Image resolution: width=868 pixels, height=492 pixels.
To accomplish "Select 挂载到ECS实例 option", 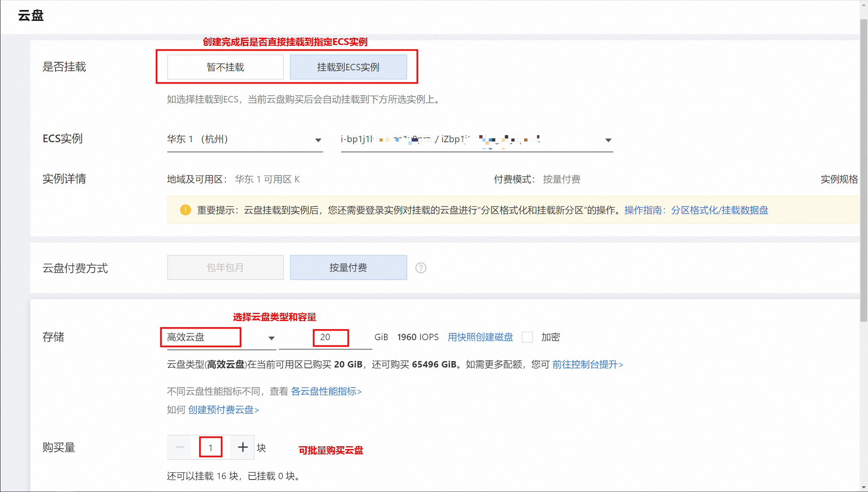I will (x=348, y=67).
